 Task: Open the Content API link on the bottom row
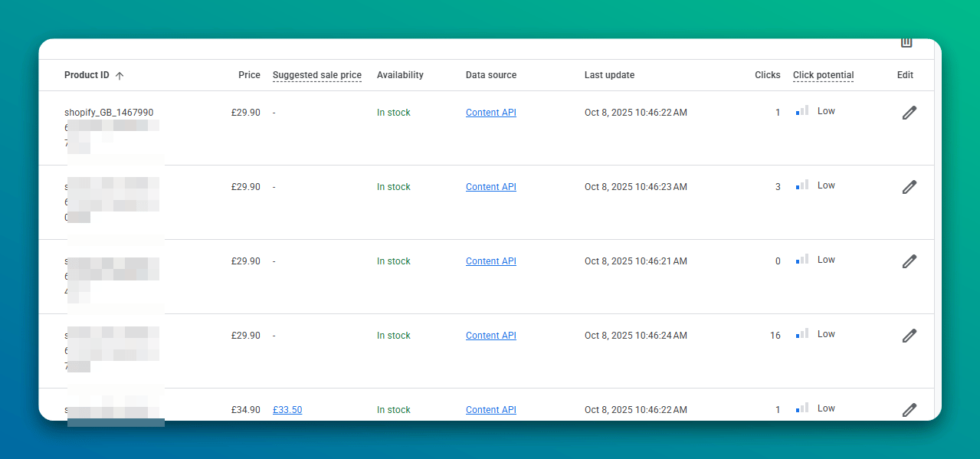point(490,409)
